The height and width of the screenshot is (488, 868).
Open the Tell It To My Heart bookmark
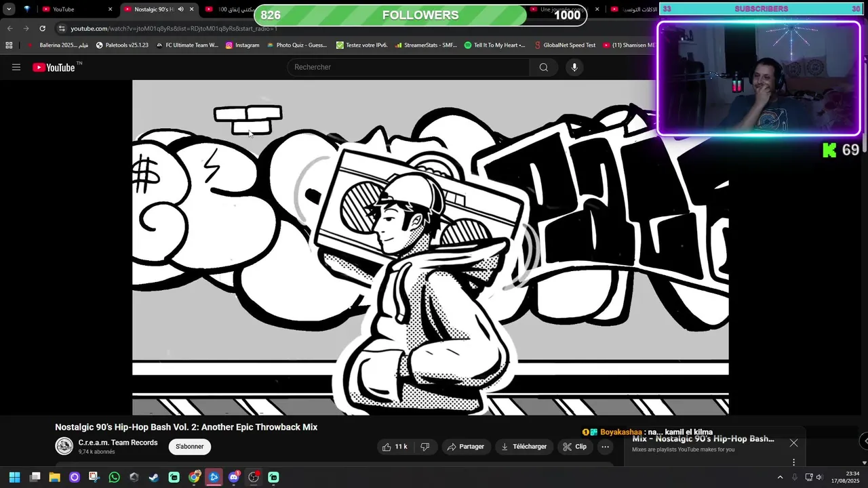click(495, 45)
